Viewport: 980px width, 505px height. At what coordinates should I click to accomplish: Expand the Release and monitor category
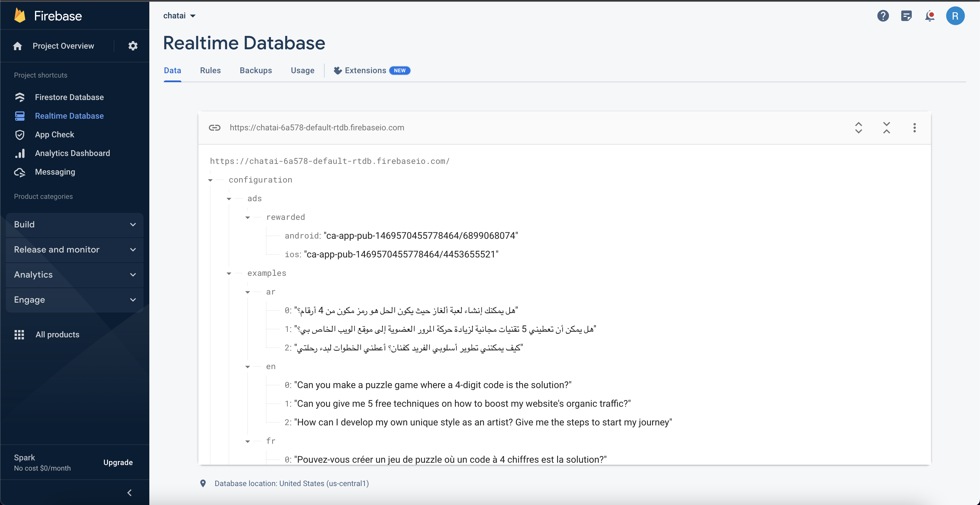(x=75, y=250)
